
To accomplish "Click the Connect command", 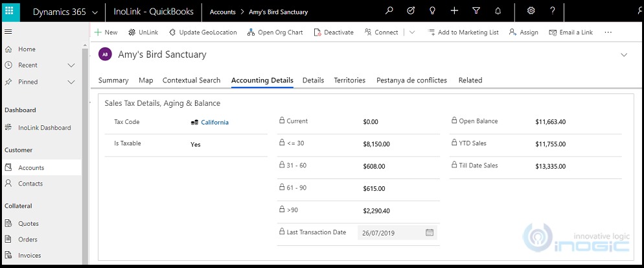I will [381, 32].
